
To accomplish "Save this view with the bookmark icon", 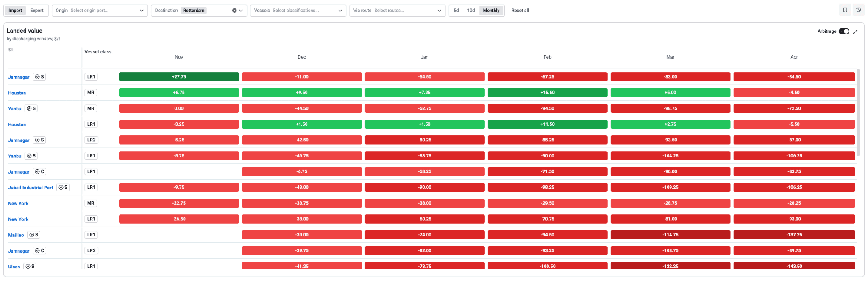I will 845,10.
